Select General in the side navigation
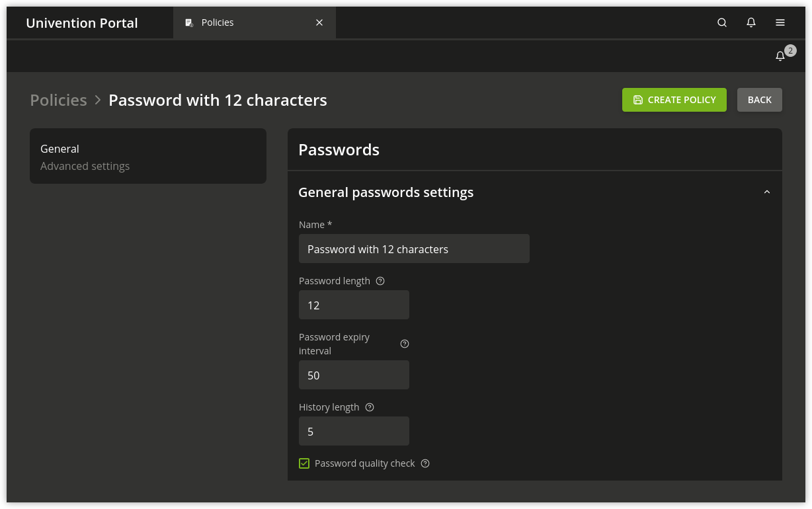 tap(60, 149)
